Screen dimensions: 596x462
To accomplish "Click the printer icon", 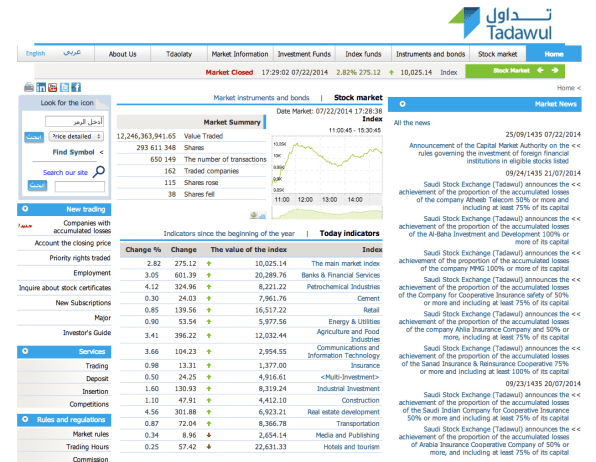I will 29,87.
